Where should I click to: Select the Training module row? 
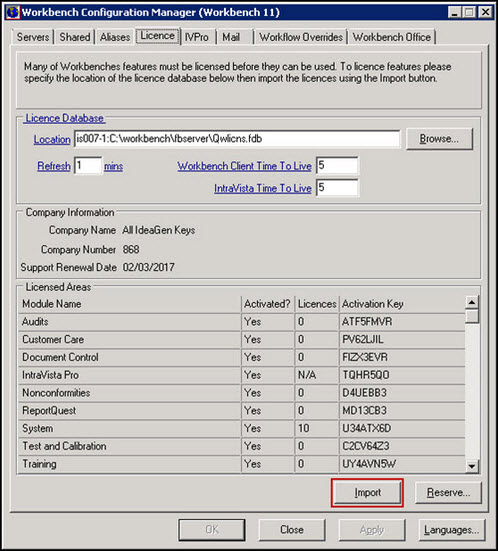click(x=241, y=464)
